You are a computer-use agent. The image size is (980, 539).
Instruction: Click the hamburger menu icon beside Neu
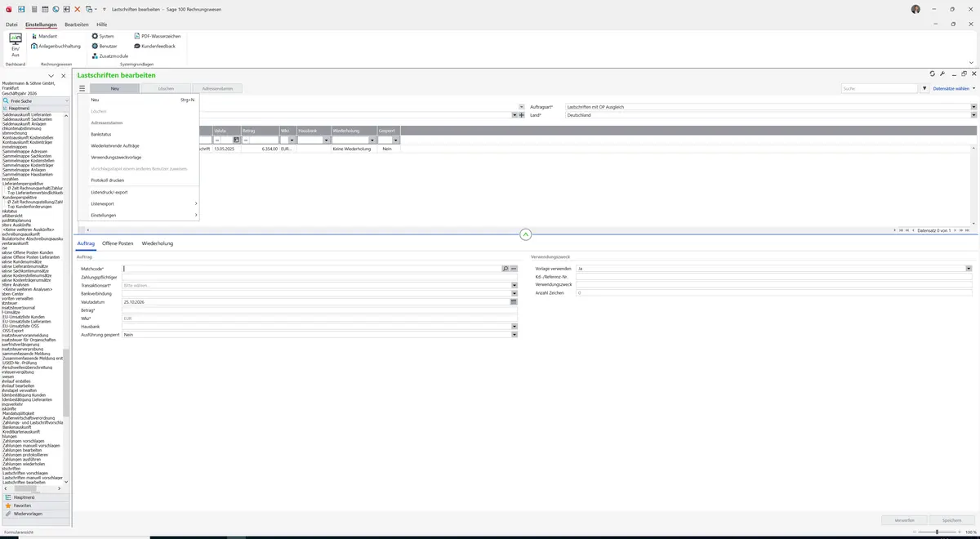click(x=82, y=88)
